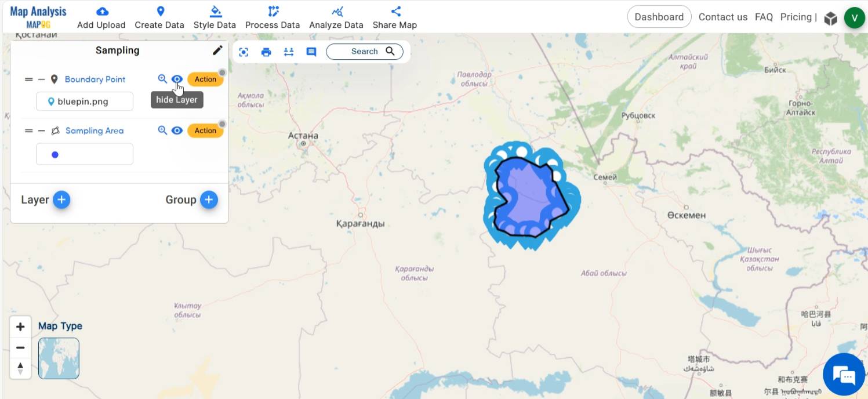Image resolution: width=868 pixels, height=399 pixels.
Task: Open the Pricing page
Action: coord(796,17)
